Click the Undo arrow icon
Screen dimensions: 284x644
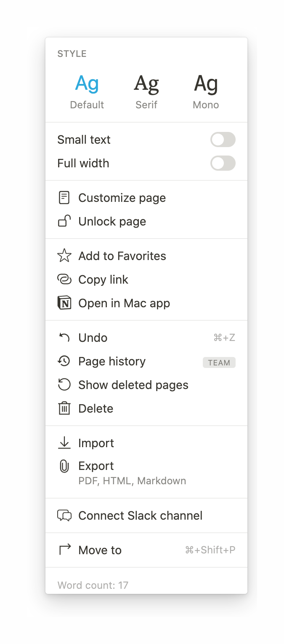pyautogui.click(x=64, y=337)
